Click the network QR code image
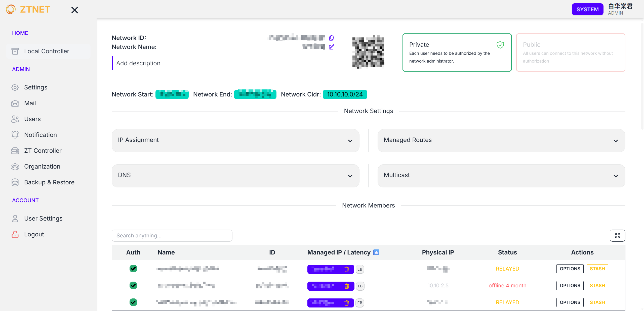This screenshot has height=311, width=644. coord(368,52)
